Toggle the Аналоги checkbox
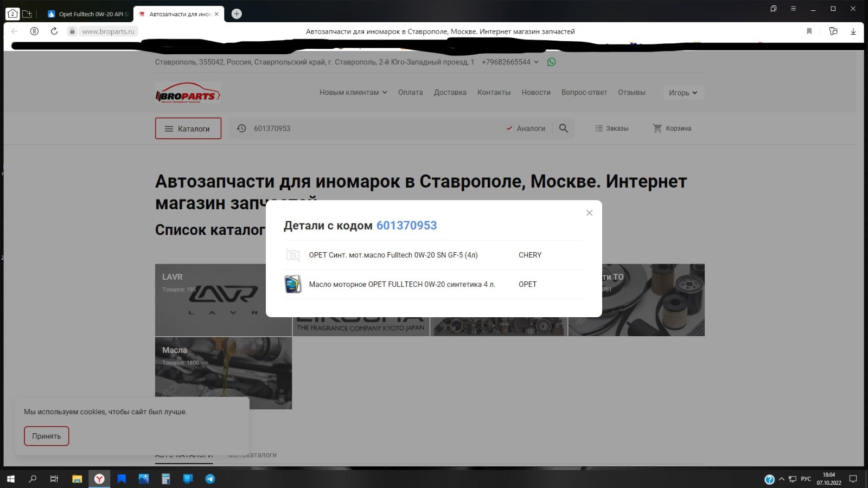This screenshot has width=868, height=488. (x=509, y=129)
